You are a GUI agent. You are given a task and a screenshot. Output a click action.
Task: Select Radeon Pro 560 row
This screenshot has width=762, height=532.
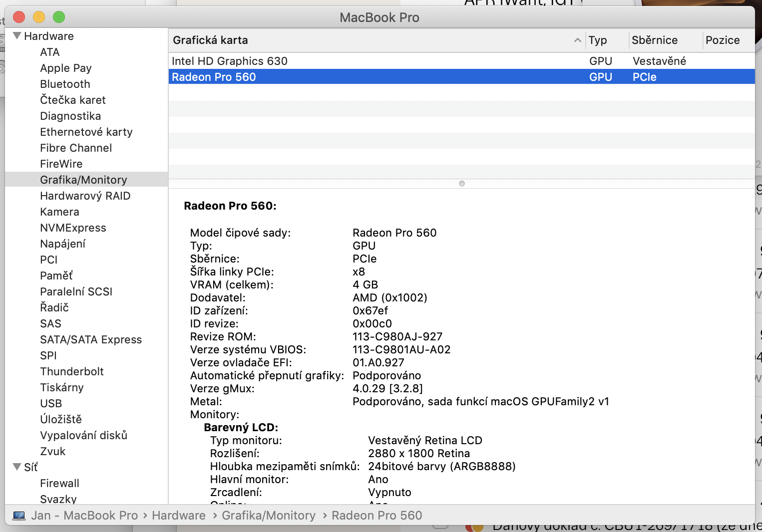[x=462, y=77]
